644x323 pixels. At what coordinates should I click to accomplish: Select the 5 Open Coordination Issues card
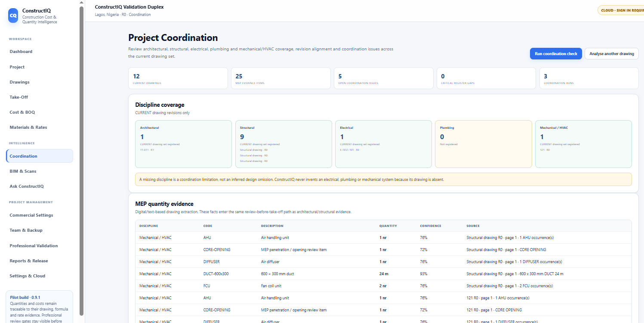coord(384,78)
